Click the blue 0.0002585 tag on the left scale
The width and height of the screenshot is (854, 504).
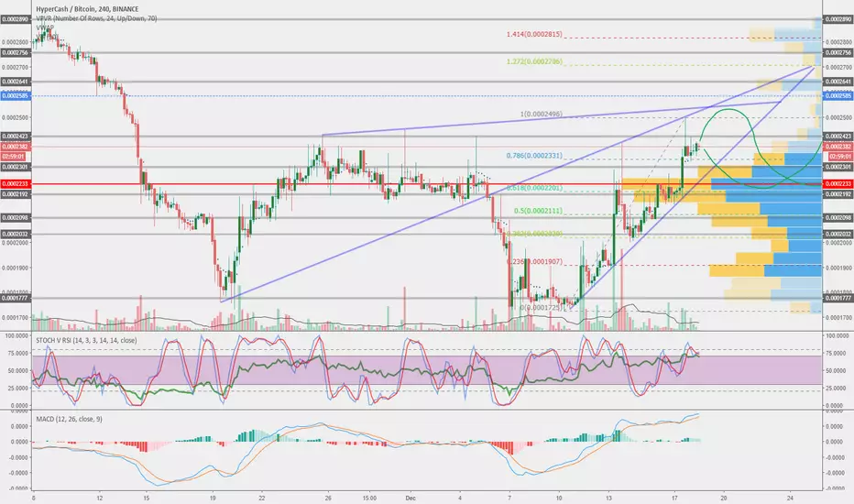(16, 96)
